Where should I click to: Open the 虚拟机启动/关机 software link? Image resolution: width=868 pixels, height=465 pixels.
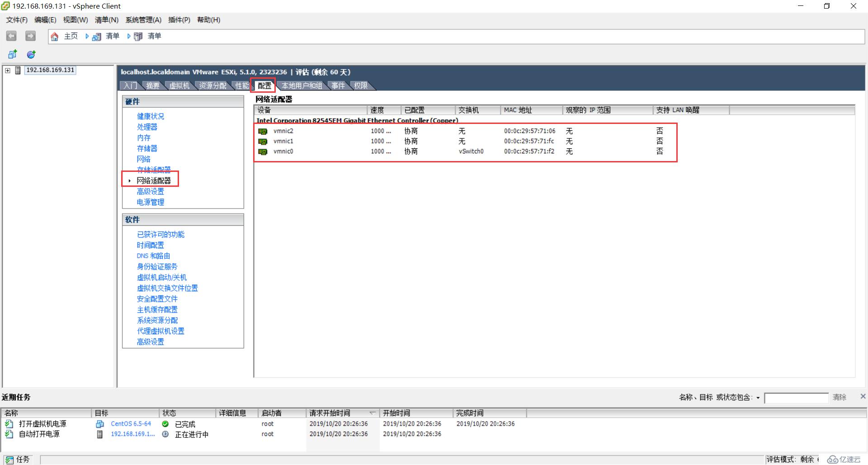point(162,277)
